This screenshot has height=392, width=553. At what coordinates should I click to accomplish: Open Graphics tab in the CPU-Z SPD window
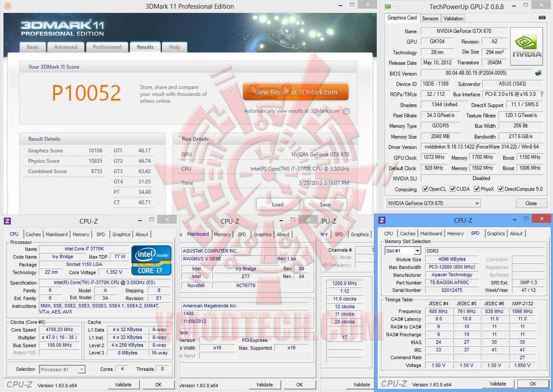pyautogui.click(x=496, y=234)
